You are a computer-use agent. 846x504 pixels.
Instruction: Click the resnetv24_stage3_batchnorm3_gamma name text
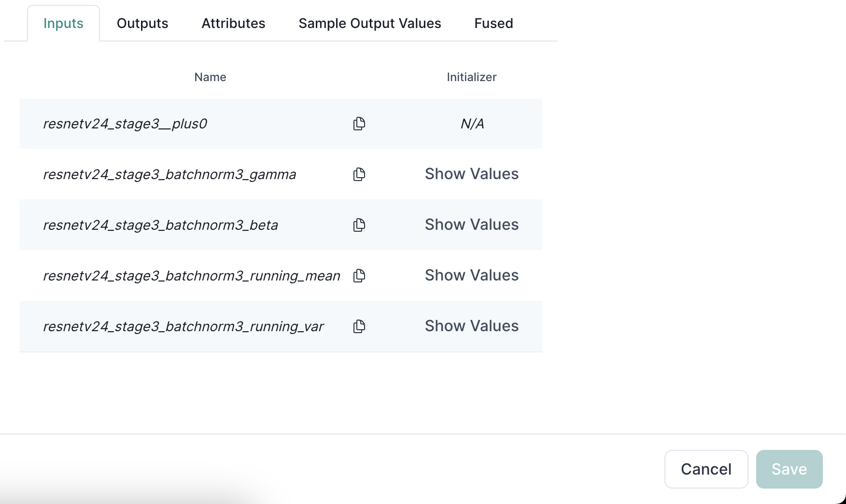point(169,175)
